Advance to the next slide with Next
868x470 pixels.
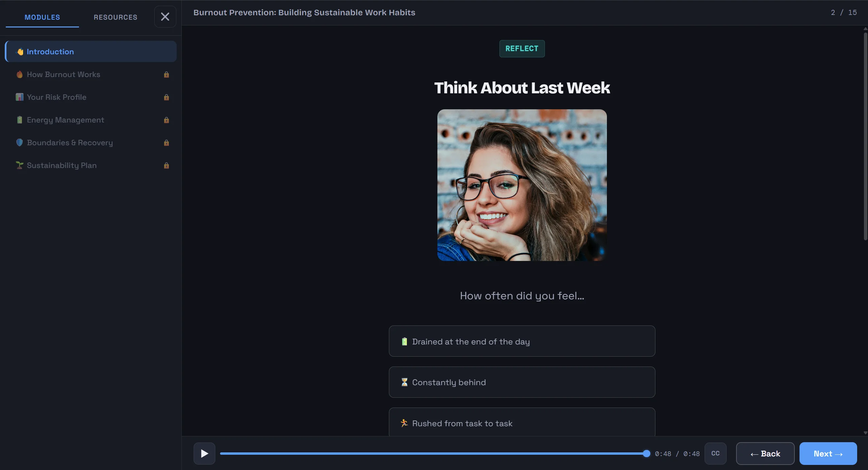828,453
